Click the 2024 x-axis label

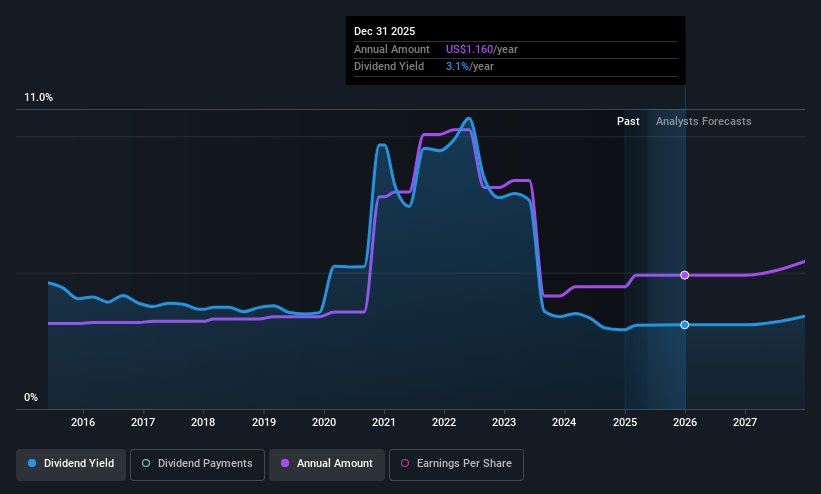click(x=564, y=422)
